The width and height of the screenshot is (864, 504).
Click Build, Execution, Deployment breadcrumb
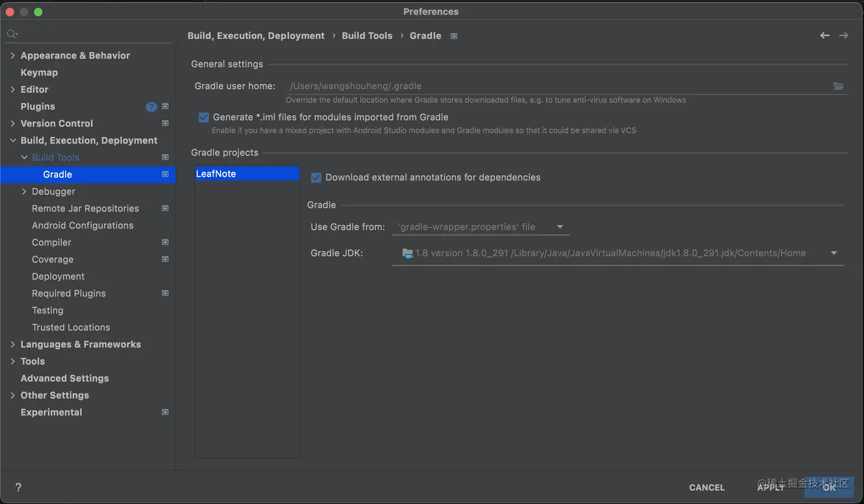[256, 35]
